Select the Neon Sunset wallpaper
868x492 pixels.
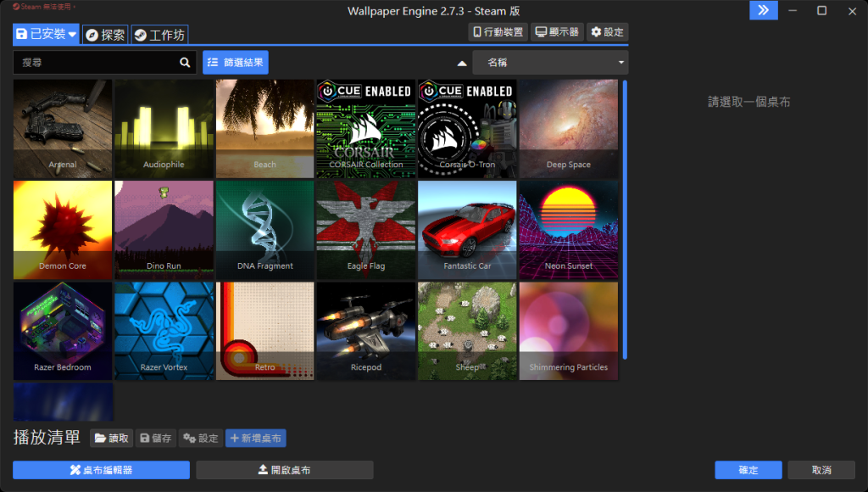(x=569, y=230)
